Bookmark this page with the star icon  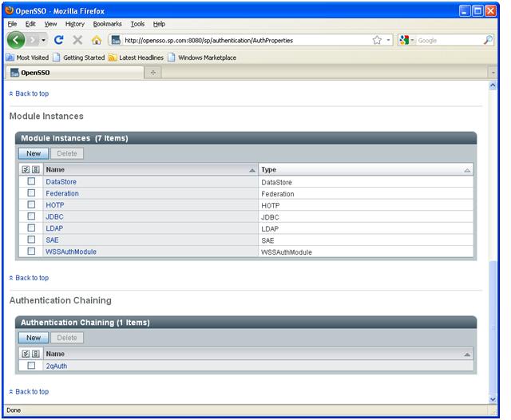click(377, 40)
